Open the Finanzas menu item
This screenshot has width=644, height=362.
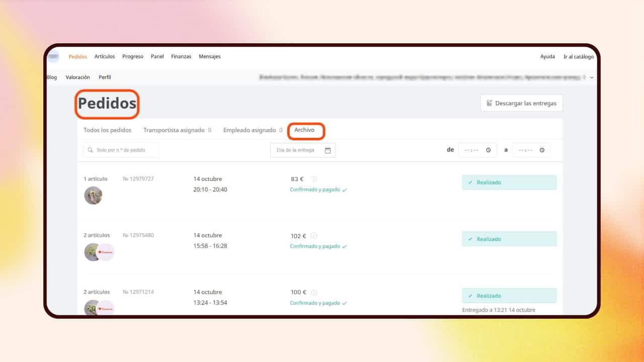click(181, 57)
